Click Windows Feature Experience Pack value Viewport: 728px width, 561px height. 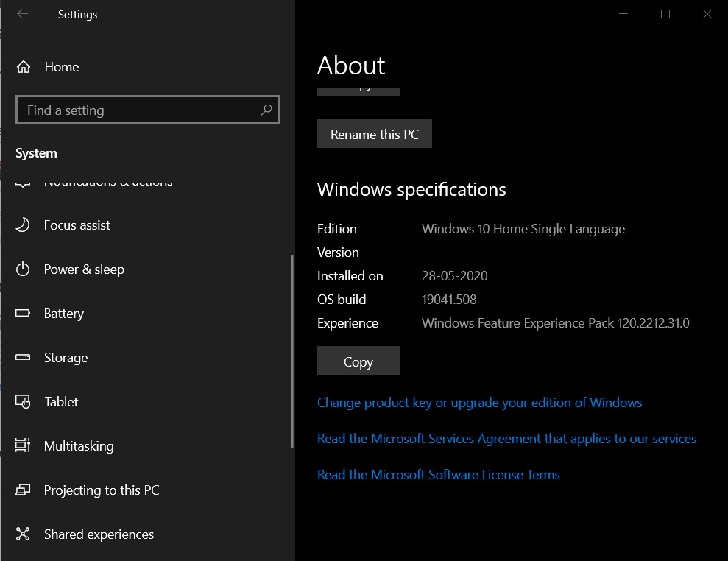555,322
